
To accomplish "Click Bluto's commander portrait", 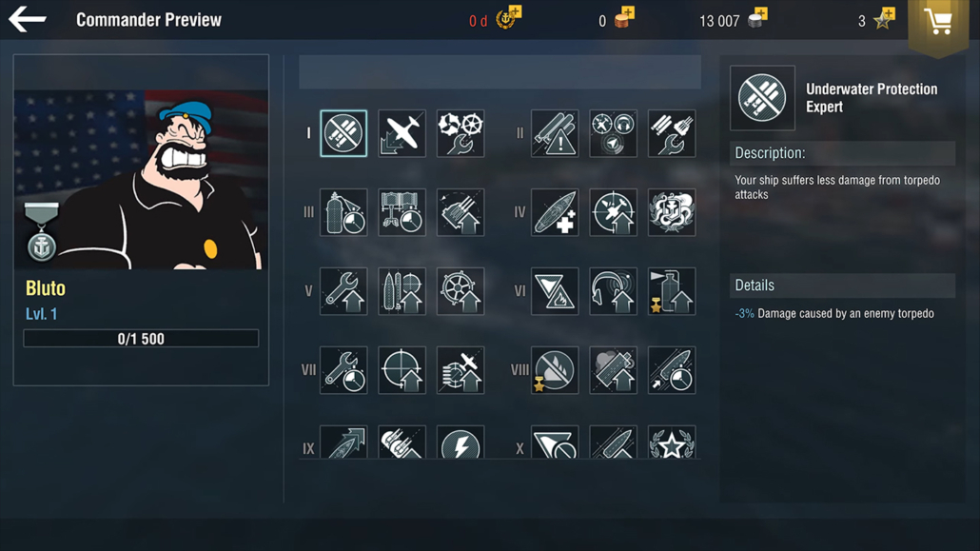I will click(x=141, y=180).
